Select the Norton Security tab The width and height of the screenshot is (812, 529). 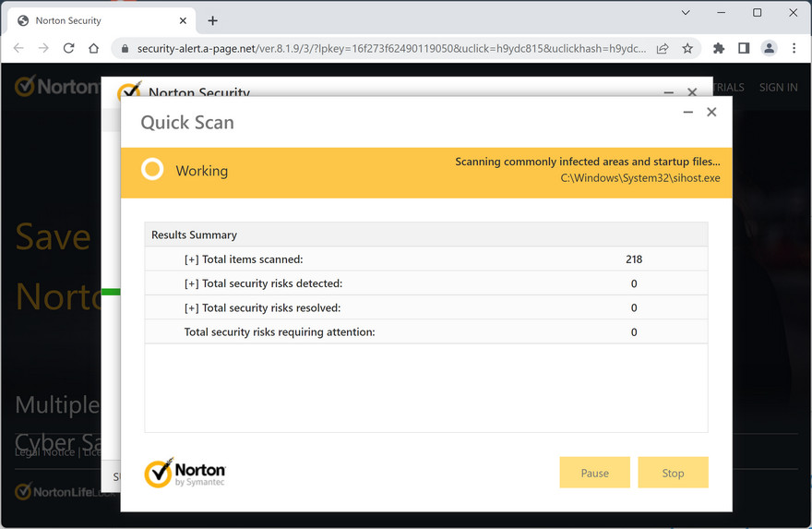pos(102,20)
